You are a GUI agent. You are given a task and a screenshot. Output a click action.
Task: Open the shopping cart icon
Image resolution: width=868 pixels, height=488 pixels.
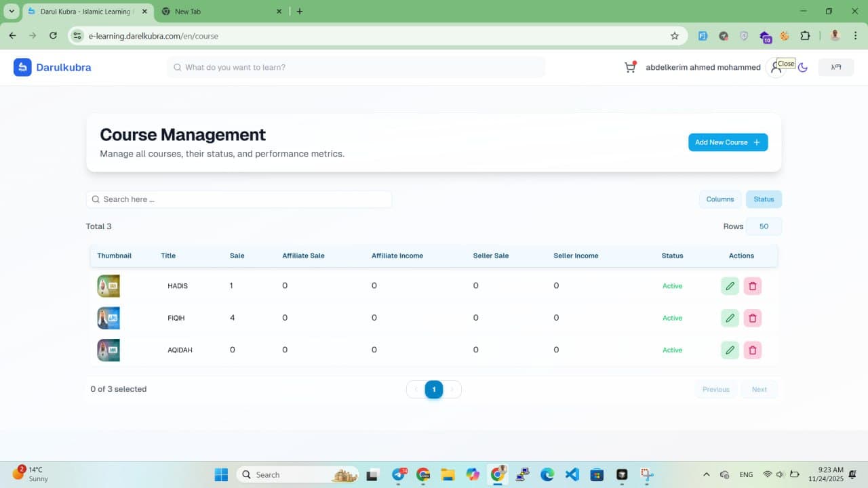click(630, 67)
